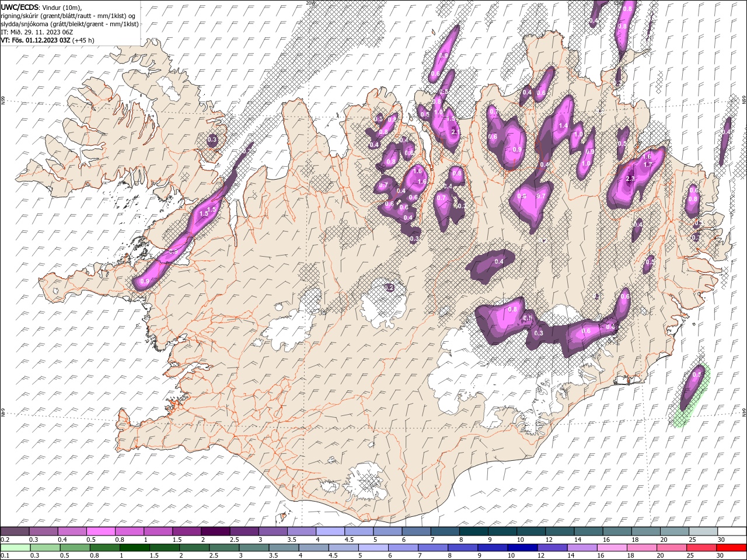This screenshot has height=560, width=747.
Task: Click the "UWC/ECDS: Vindur (10m)" title text
Action: 41,6
